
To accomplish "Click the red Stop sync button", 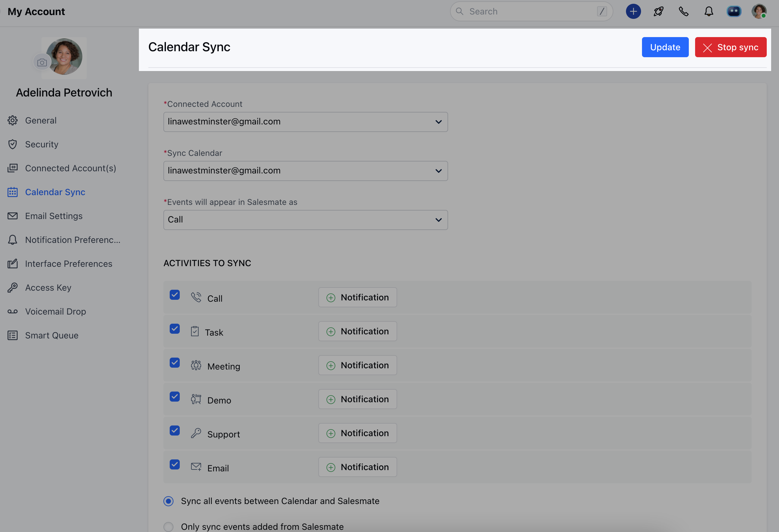I will point(730,47).
